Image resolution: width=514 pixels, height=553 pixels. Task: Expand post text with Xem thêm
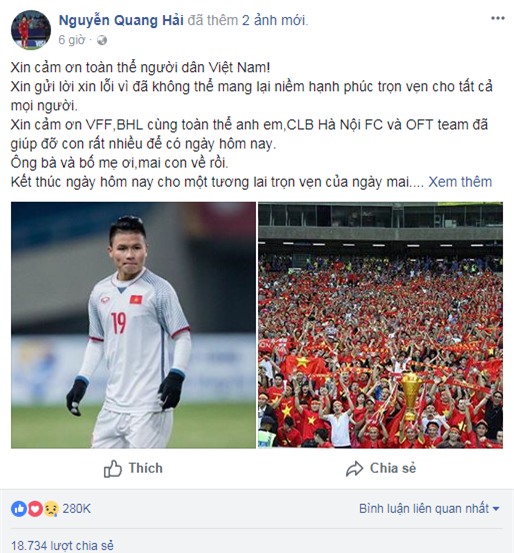460,182
